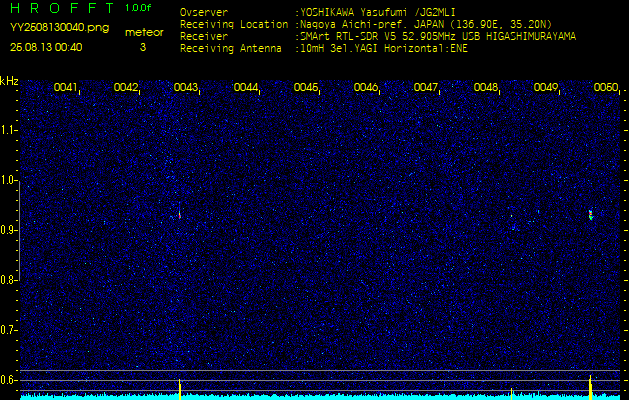Click the 0.8 kHz frequency label
The height and width of the screenshot is (400, 629).
(8, 280)
